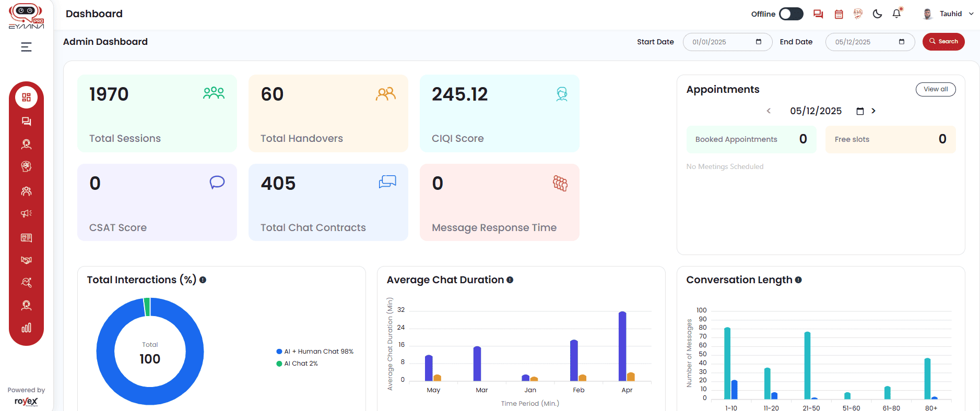This screenshot has height=411, width=980.
Task: Click the 245.12 CIQI Score value
Action: (459, 94)
